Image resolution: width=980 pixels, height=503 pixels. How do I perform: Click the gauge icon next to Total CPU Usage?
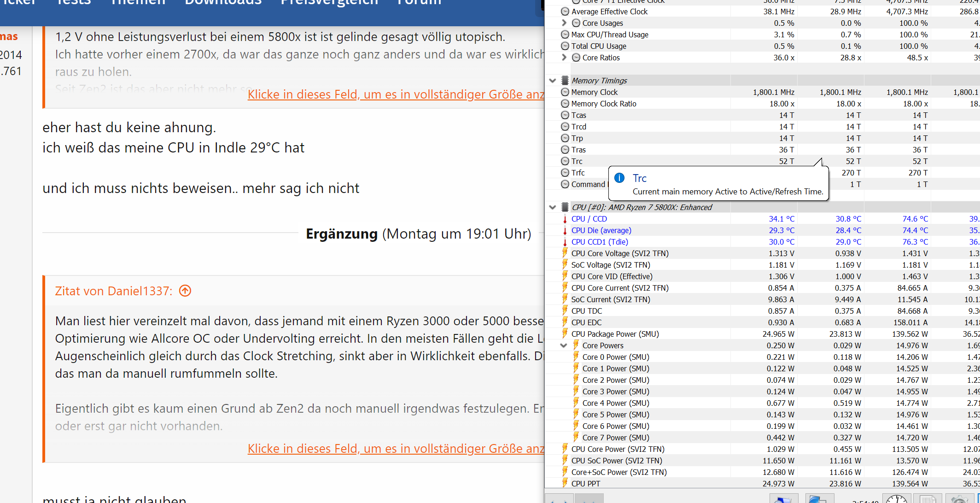point(565,46)
